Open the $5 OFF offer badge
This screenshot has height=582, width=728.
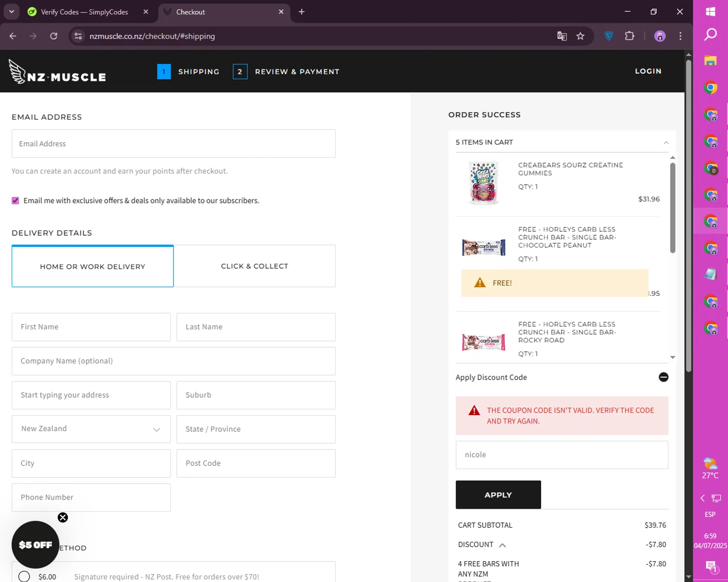[35, 545]
